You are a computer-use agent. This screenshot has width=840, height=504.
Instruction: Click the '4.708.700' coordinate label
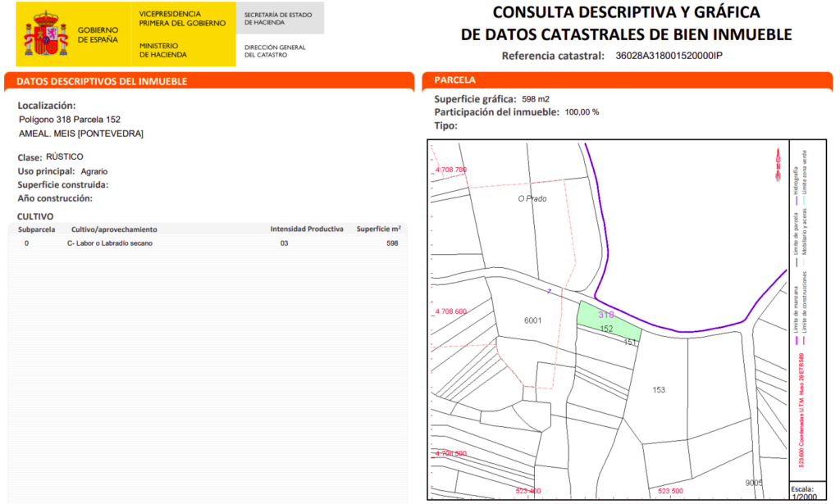(451, 170)
